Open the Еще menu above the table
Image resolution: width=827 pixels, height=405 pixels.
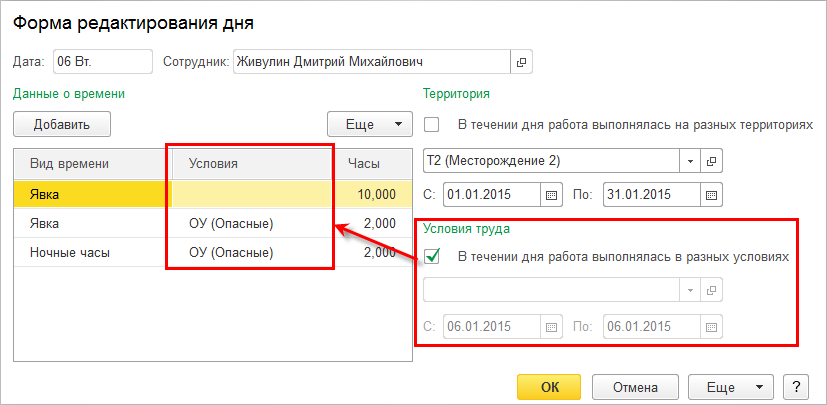point(370,125)
